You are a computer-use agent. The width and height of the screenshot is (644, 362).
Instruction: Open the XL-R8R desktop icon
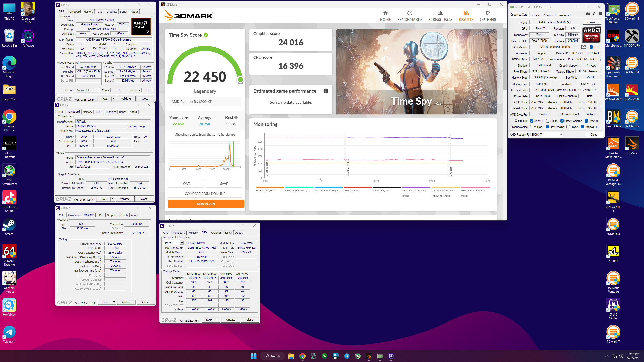[613, 253]
